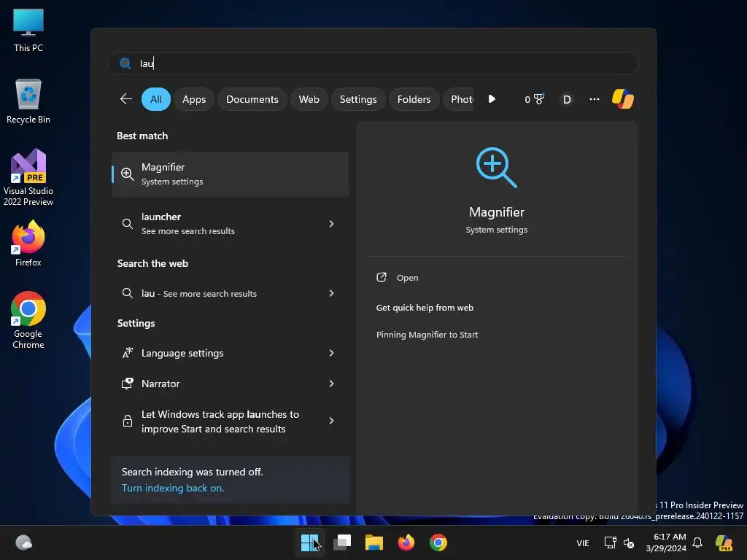747x560 pixels.
Task: Expand track app launches result chevron
Action: click(332, 421)
